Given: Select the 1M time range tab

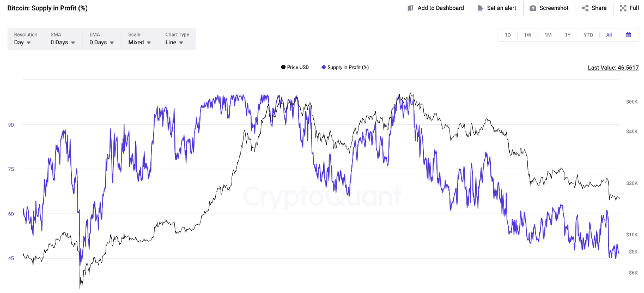Looking at the screenshot, I should (548, 35).
